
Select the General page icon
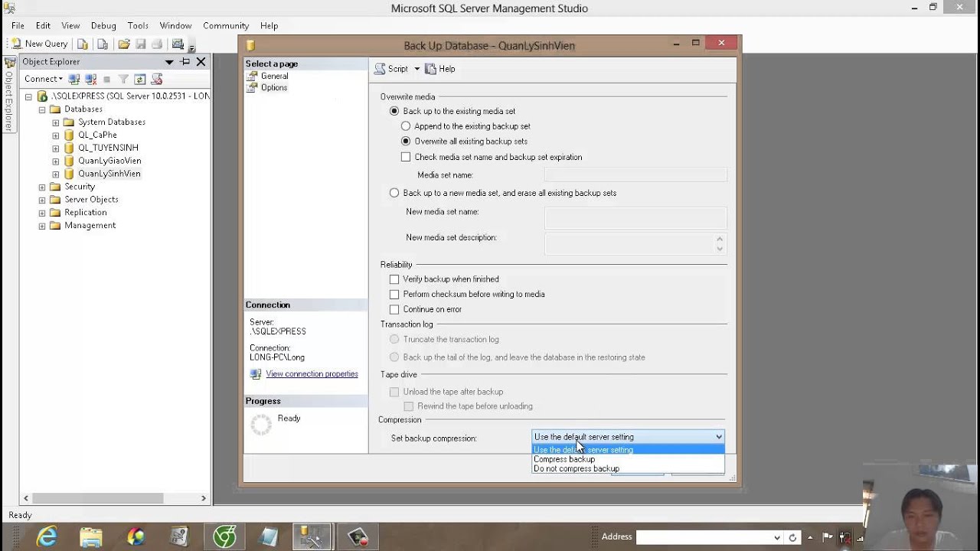(252, 76)
